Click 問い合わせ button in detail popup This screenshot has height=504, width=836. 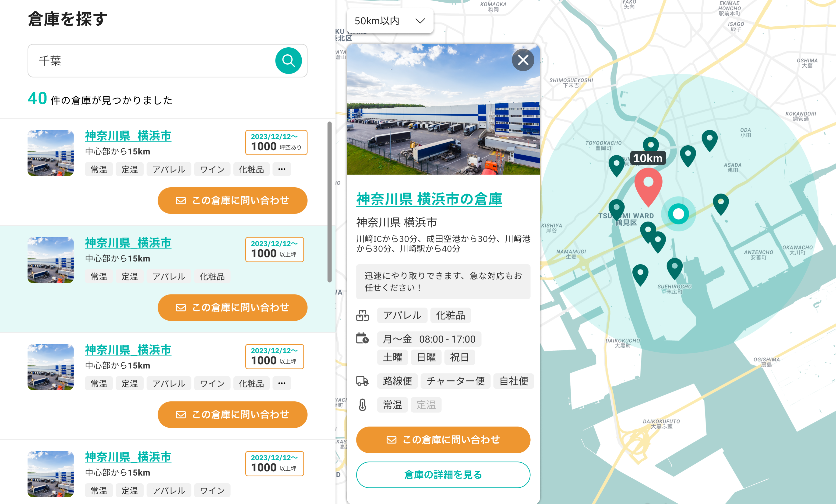(443, 440)
